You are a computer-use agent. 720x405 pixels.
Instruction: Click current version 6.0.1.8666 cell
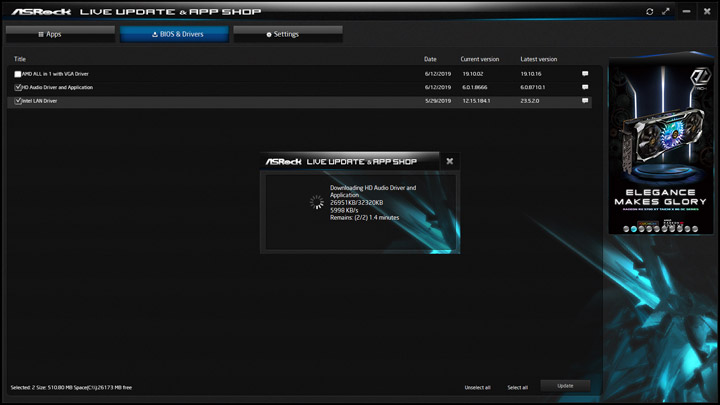[x=475, y=87]
